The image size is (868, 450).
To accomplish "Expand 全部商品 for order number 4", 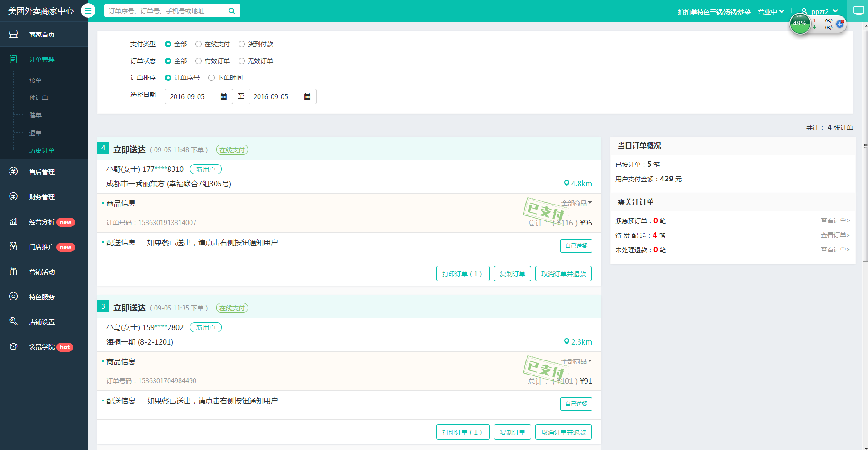I will click(576, 203).
